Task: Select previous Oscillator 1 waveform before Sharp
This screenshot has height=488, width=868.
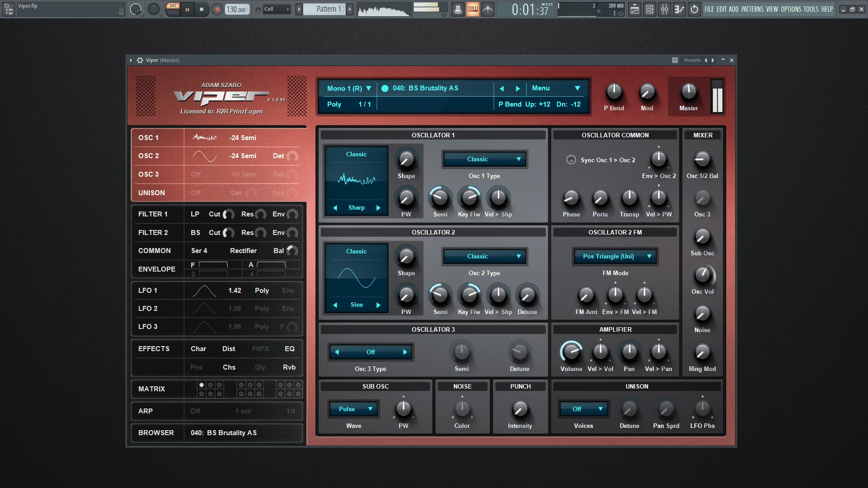Action: click(x=335, y=208)
